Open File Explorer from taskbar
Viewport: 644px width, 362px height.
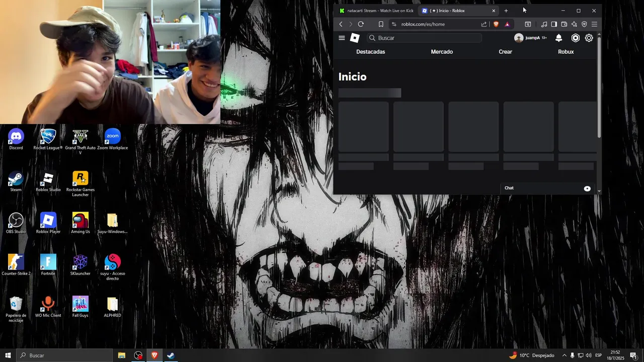[x=122, y=355]
